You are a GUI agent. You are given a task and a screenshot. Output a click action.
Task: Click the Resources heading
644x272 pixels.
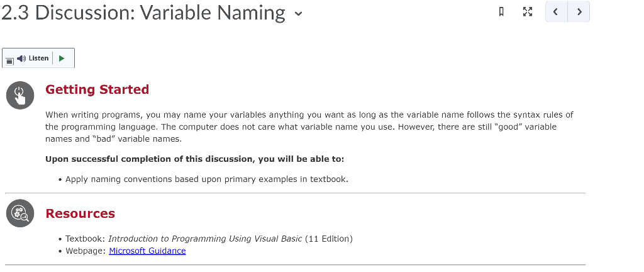(80, 213)
